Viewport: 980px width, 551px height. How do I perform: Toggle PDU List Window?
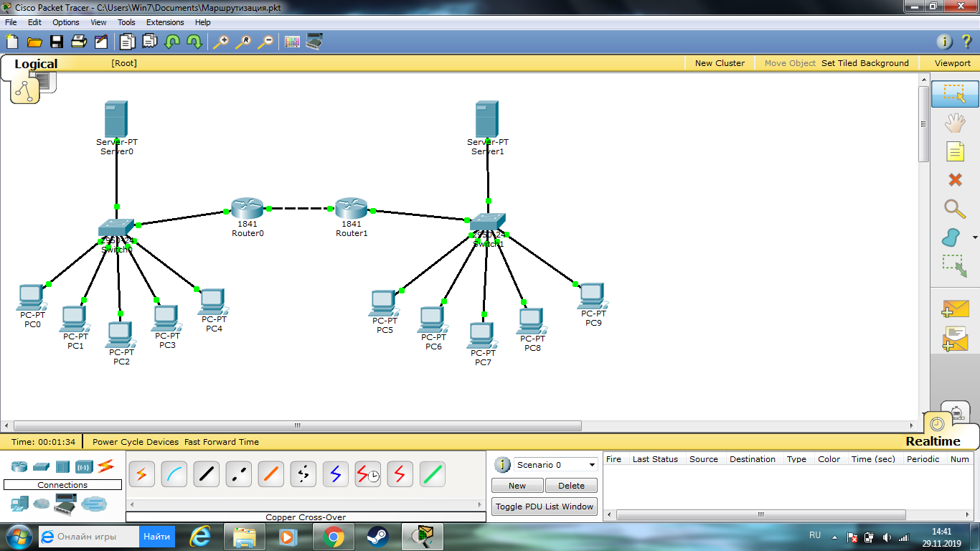click(545, 507)
